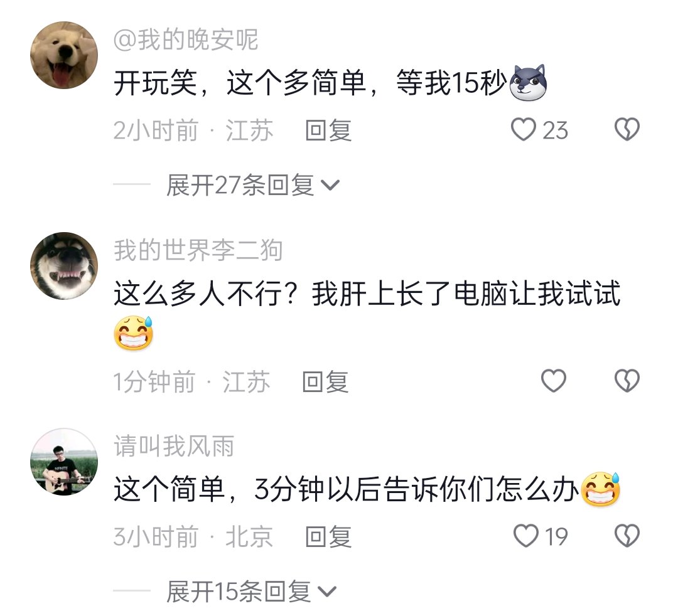The width and height of the screenshot is (678, 616).
Task: Reply to 我的晚安呢's comment
Action: point(328,130)
